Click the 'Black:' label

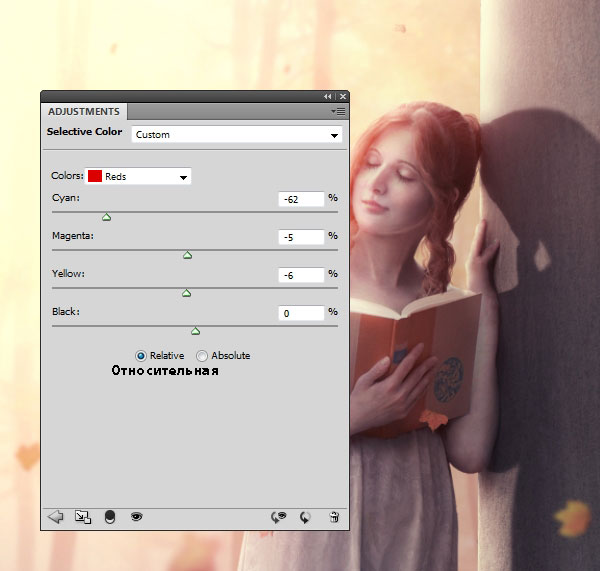66,312
